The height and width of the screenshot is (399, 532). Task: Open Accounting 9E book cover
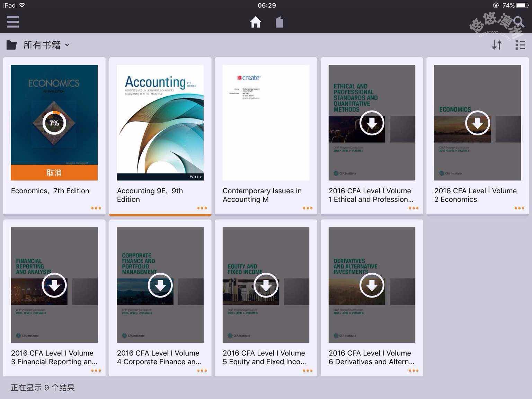point(160,123)
